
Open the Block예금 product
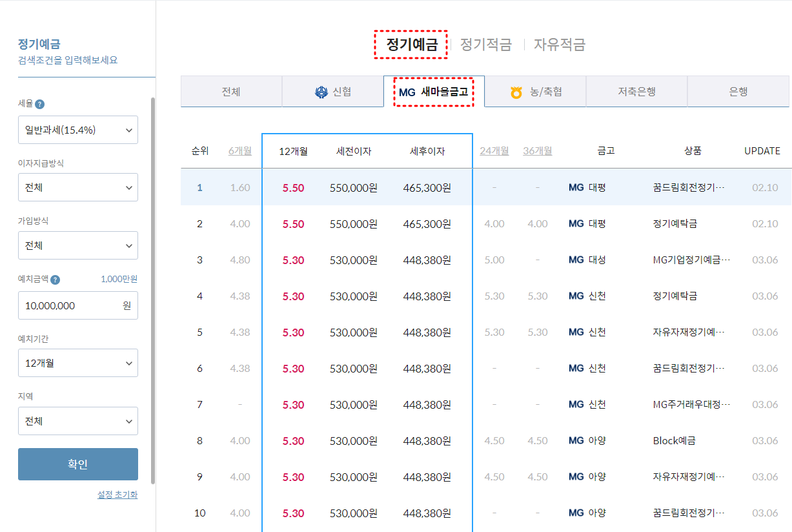click(x=675, y=441)
